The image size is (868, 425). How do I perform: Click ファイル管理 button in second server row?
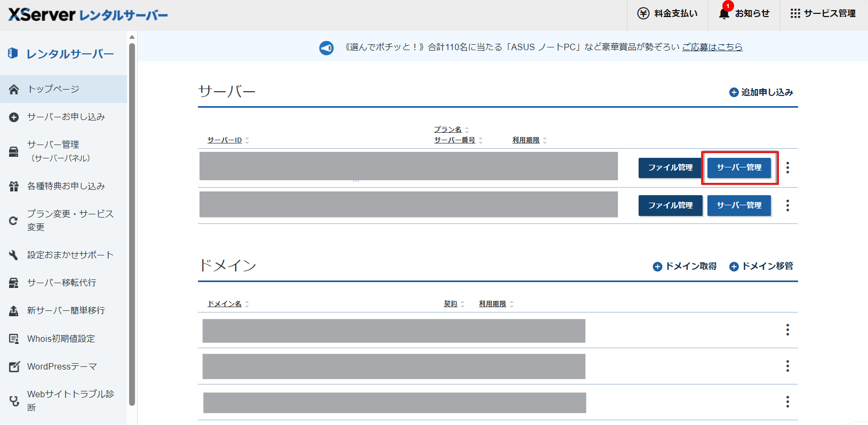[x=671, y=205]
